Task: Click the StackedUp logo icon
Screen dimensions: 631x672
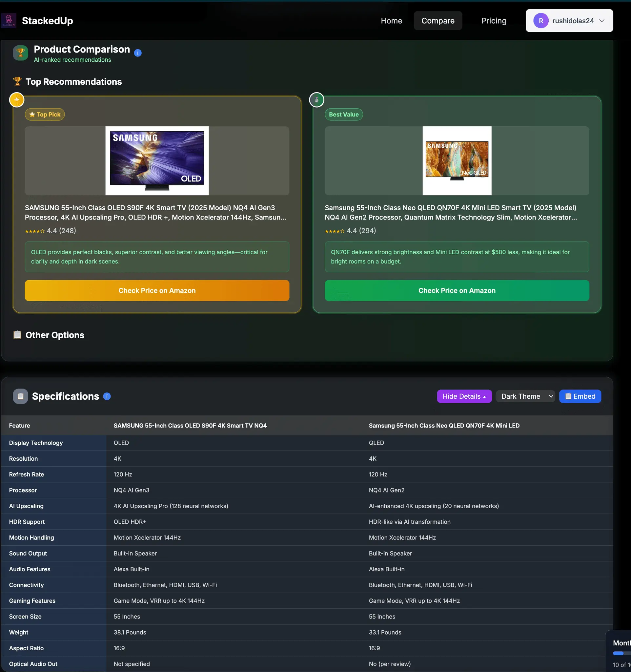Action: (9, 21)
